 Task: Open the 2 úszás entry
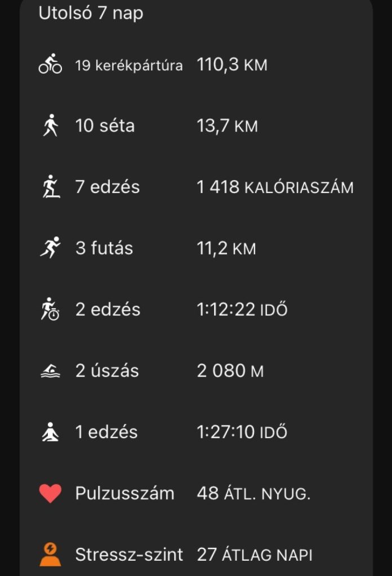pos(107,371)
